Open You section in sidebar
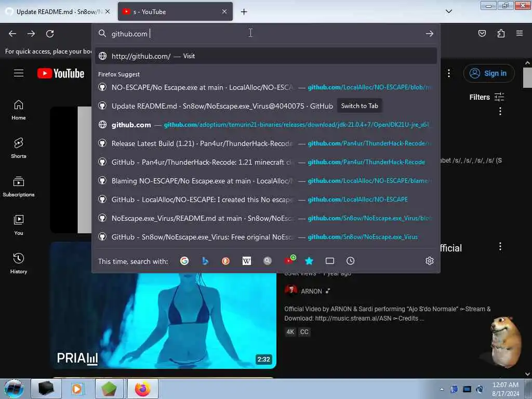Image resolution: width=532 pixels, height=399 pixels. (x=19, y=225)
